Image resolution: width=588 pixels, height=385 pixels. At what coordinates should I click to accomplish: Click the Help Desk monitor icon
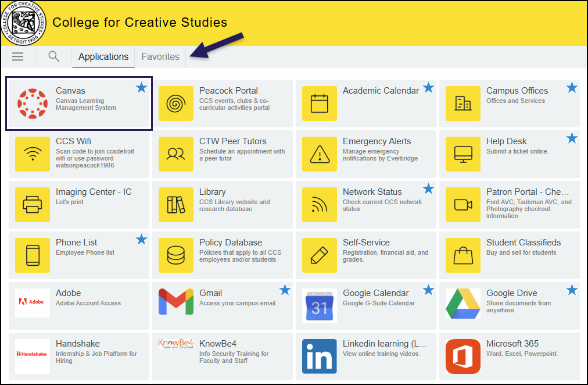click(x=462, y=154)
